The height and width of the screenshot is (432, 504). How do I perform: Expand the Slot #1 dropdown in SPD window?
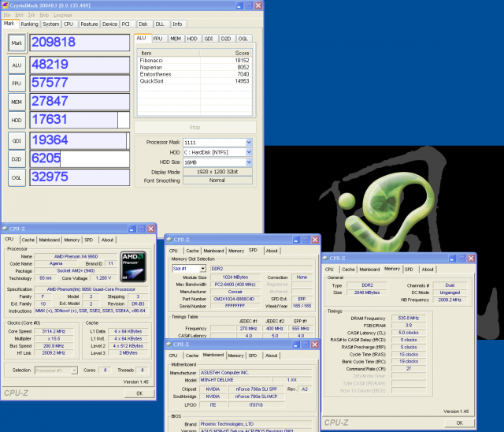point(202,268)
